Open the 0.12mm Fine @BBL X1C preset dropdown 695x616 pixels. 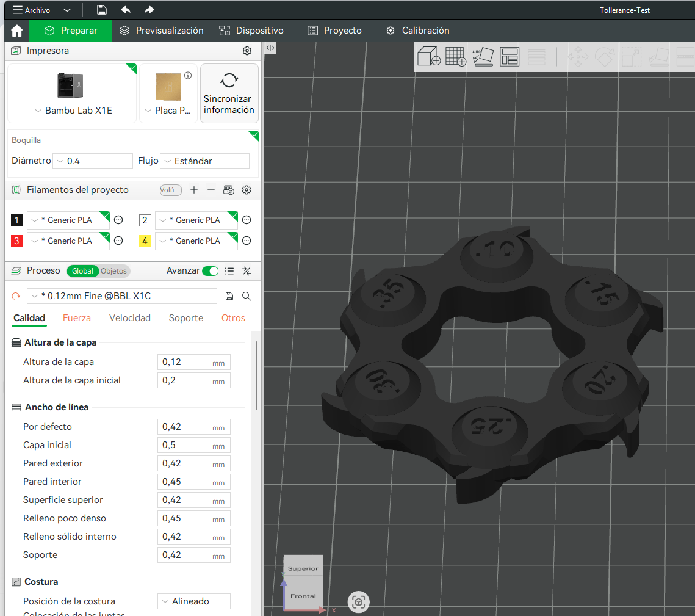(x=122, y=296)
